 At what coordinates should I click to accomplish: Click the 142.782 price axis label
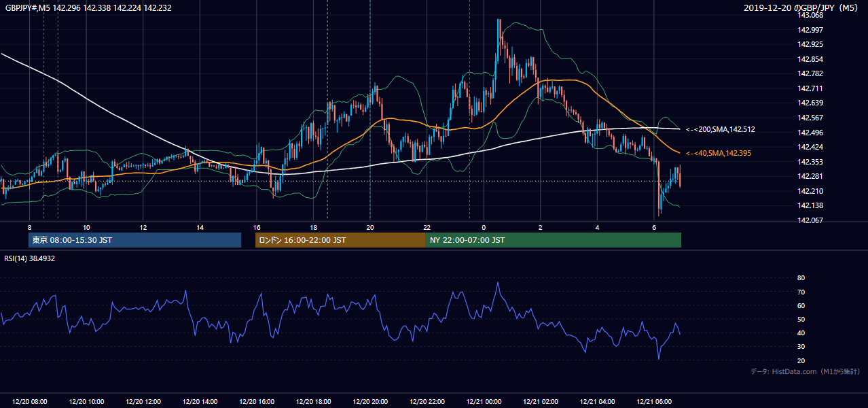[810, 73]
